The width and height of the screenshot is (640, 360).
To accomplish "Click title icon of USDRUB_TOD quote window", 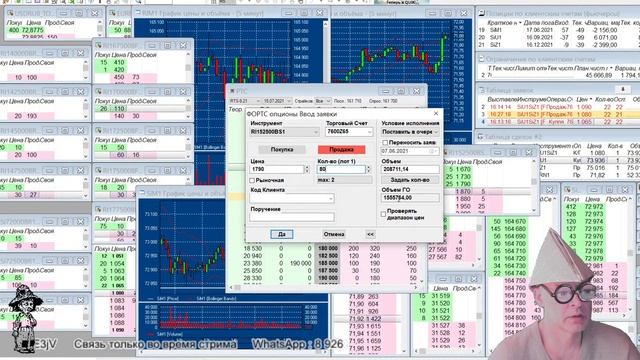I will [10, 13].
